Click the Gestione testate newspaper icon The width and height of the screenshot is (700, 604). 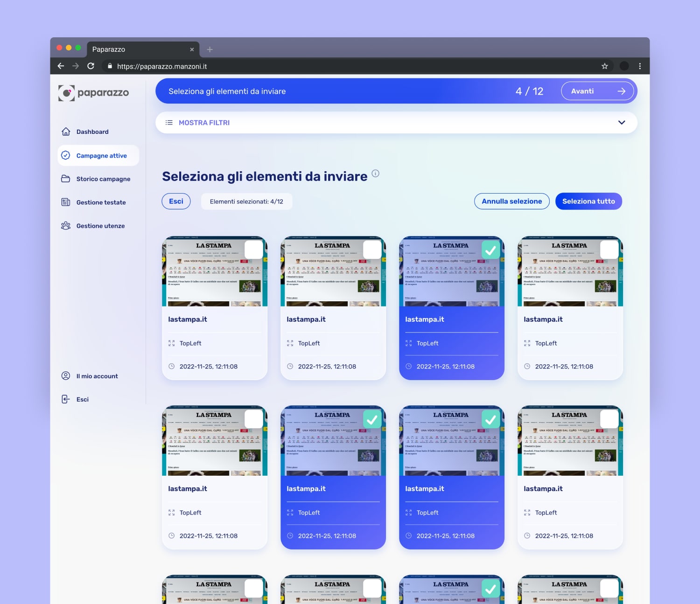pos(66,202)
